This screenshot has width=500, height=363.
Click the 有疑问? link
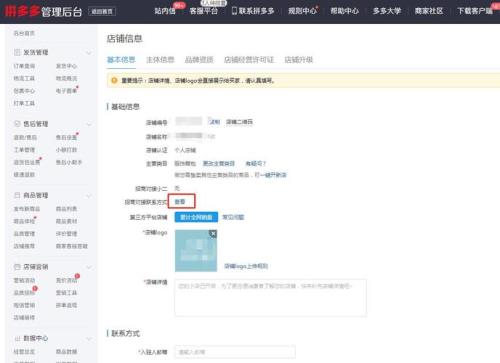tap(256, 163)
